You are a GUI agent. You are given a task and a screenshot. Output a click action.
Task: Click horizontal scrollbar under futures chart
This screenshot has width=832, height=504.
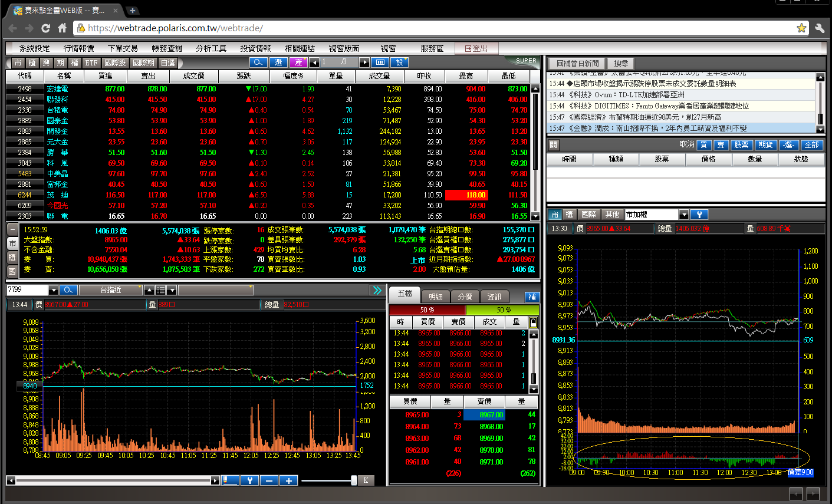point(113,480)
